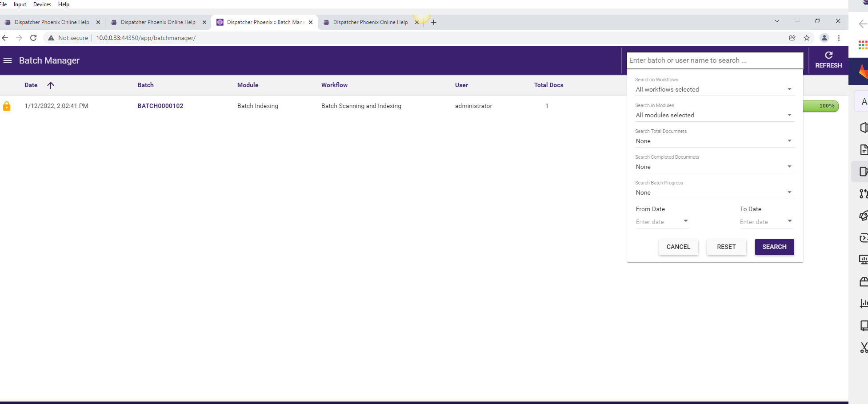This screenshot has width=868, height=404.
Task: Open the From Date picker arrow
Action: [x=686, y=221]
